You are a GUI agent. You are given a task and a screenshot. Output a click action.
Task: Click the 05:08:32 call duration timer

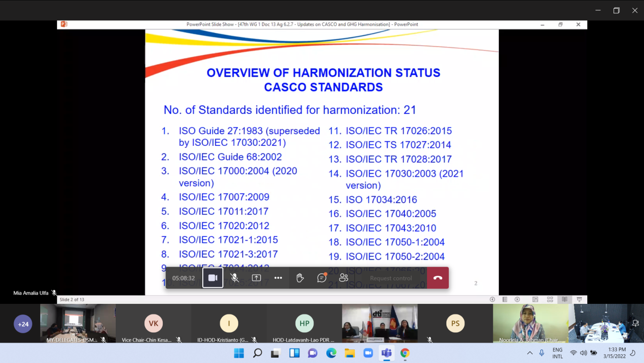click(x=184, y=278)
